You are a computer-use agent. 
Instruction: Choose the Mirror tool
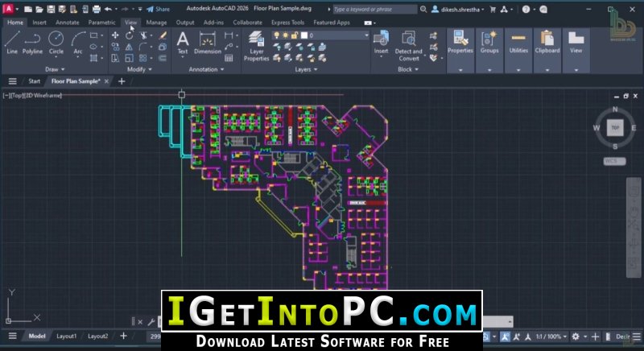click(130, 47)
